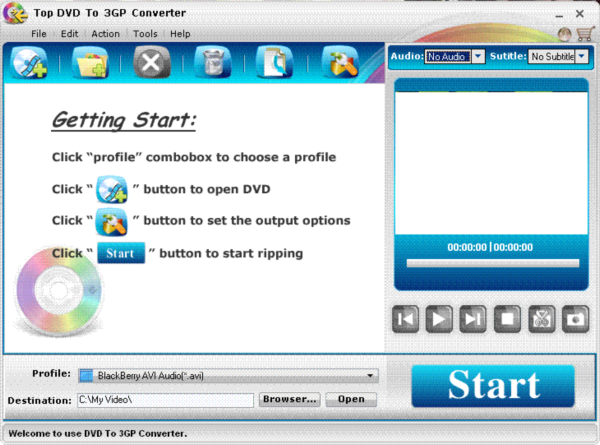The image size is (600, 445).
Task: Open the Tools menu
Action: pyautogui.click(x=145, y=34)
